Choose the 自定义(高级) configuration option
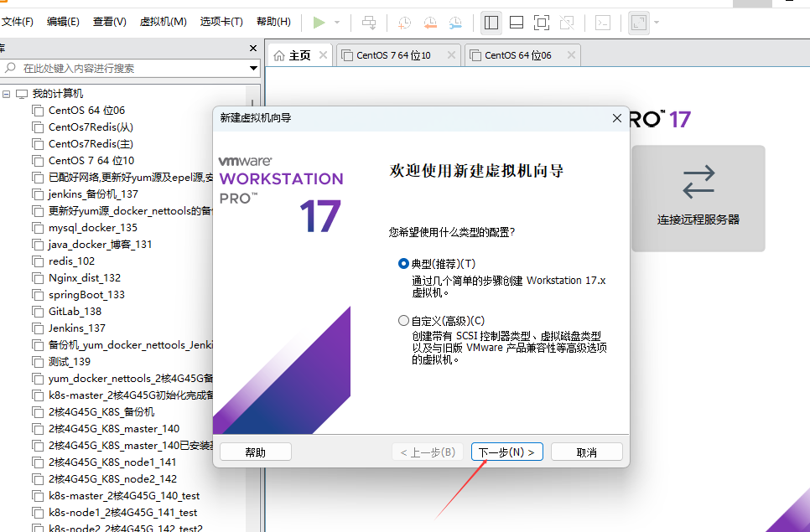The height and width of the screenshot is (532, 810). pyautogui.click(x=403, y=320)
